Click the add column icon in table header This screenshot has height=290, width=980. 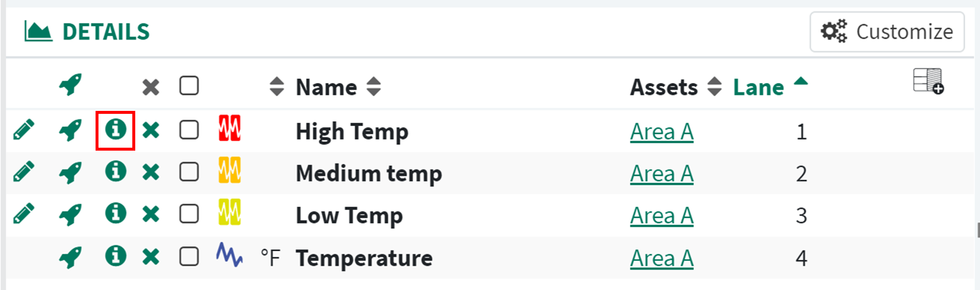tap(928, 81)
